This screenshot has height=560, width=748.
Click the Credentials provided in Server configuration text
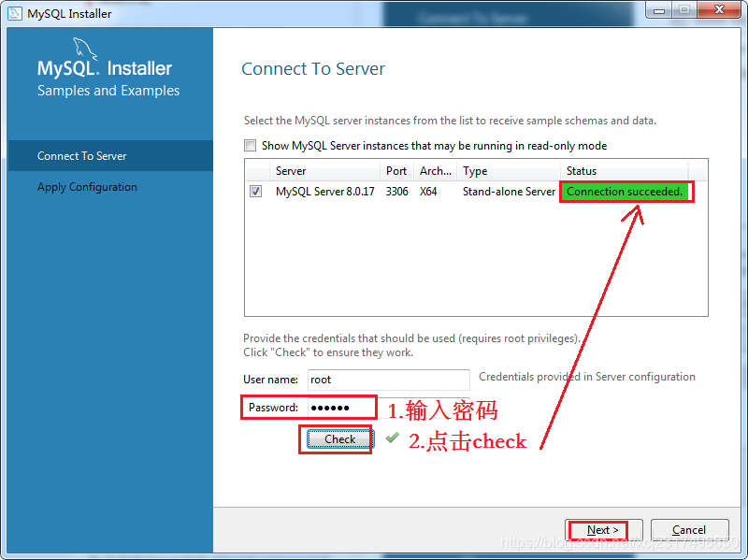[587, 377]
